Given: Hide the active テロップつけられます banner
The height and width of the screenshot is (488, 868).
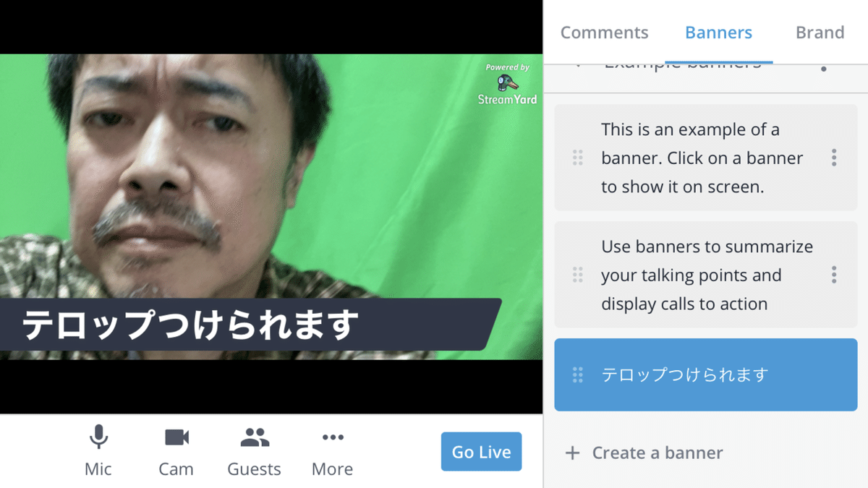Looking at the screenshot, I should 706,374.
